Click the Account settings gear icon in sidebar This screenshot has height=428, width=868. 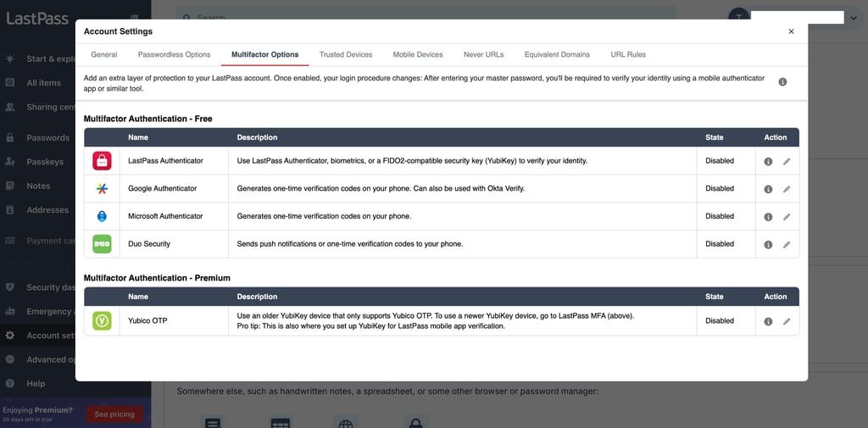(x=10, y=336)
